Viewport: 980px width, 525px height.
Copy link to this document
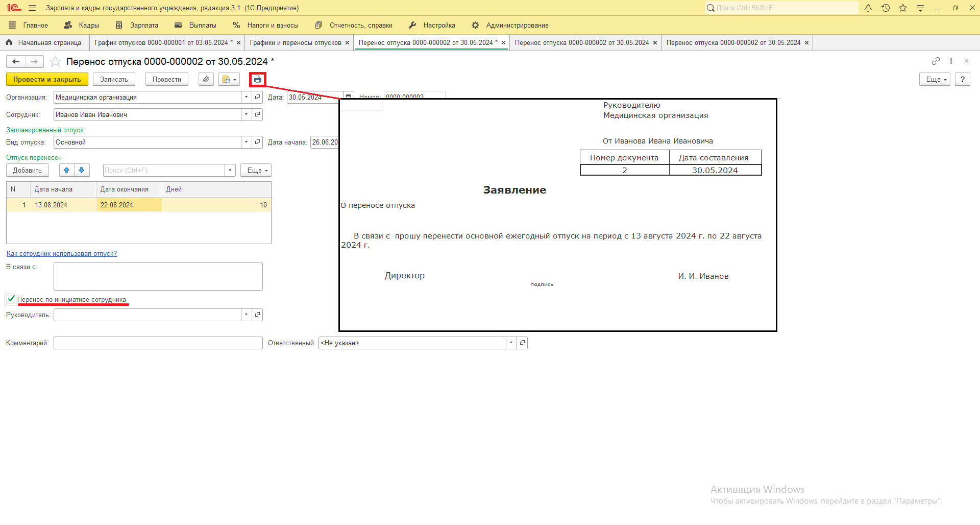pyautogui.click(x=936, y=61)
